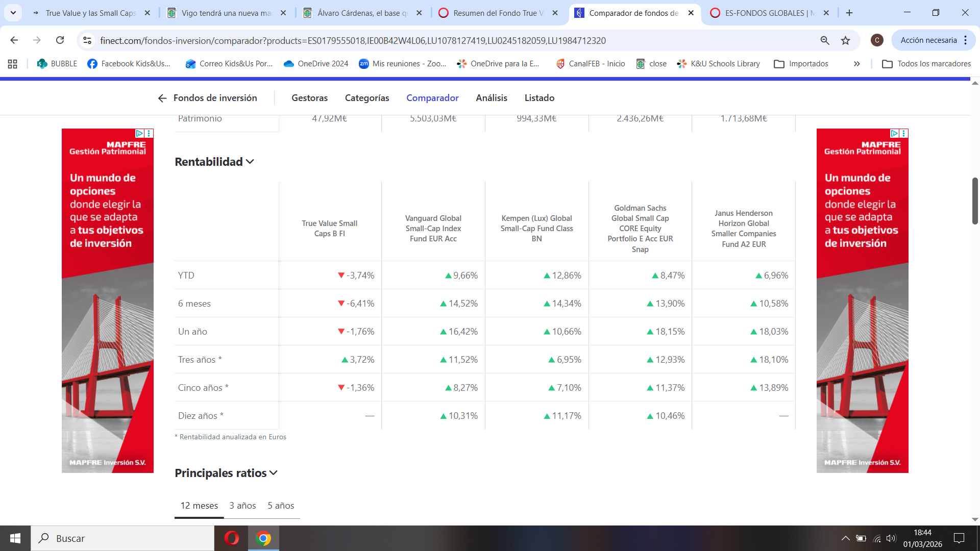Image resolution: width=980 pixels, height=551 pixels.
Task: Click the Buscar taskbar search field
Action: pyautogui.click(x=122, y=538)
